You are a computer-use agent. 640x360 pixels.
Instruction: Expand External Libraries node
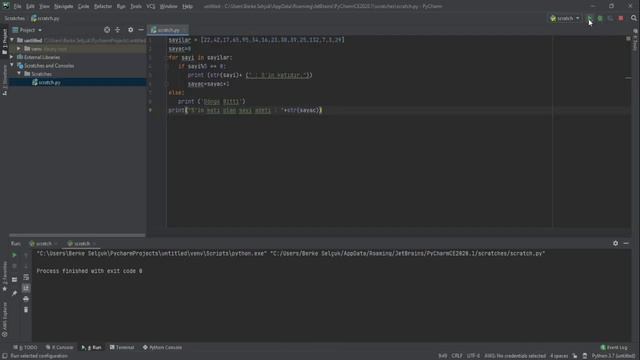click(12, 57)
